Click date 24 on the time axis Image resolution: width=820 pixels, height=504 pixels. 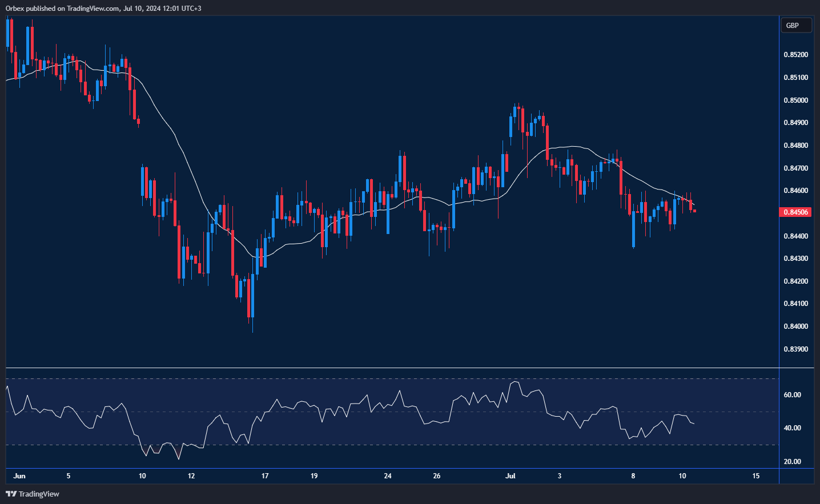click(x=388, y=476)
